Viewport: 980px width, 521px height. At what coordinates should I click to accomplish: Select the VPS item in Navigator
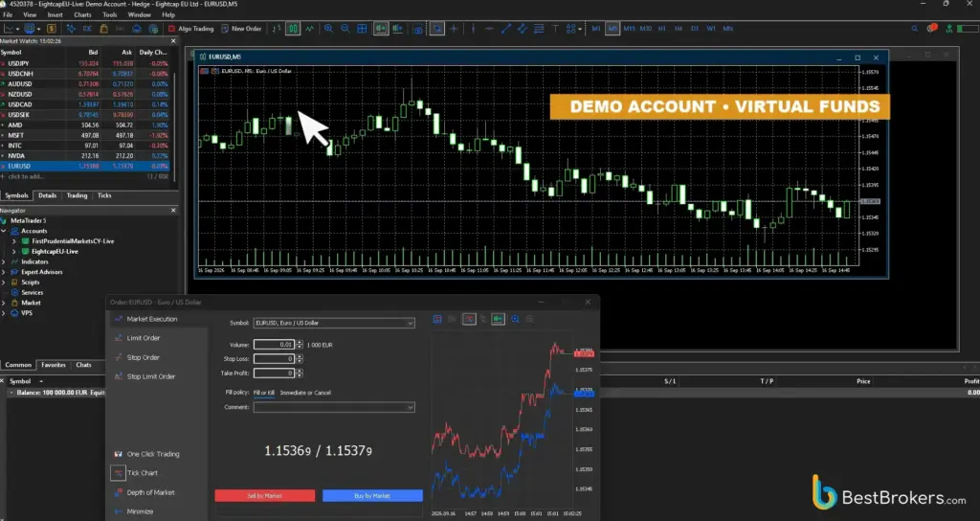[26, 313]
